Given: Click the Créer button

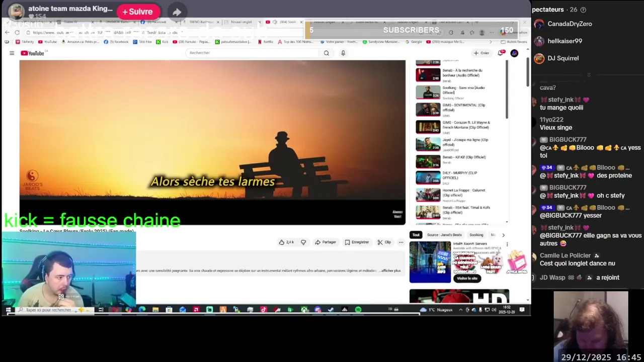Looking at the screenshot, I should (x=481, y=53).
